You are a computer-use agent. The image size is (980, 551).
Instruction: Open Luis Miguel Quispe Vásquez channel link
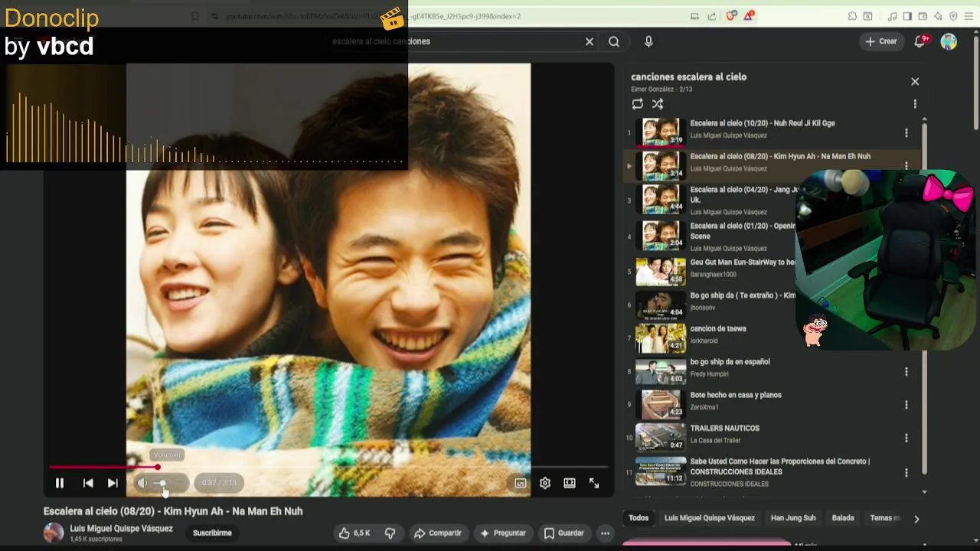121,528
